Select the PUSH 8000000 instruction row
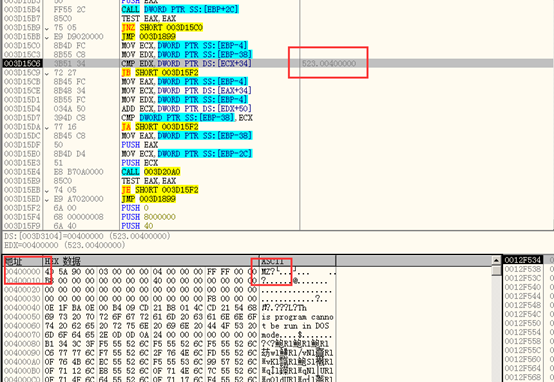554x382 pixels. point(148,217)
